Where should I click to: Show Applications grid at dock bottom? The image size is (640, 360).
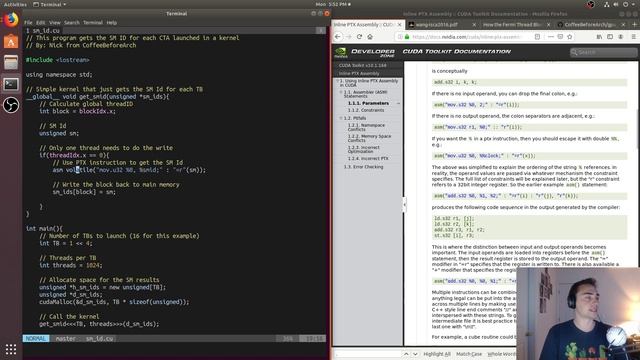(x=11, y=349)
